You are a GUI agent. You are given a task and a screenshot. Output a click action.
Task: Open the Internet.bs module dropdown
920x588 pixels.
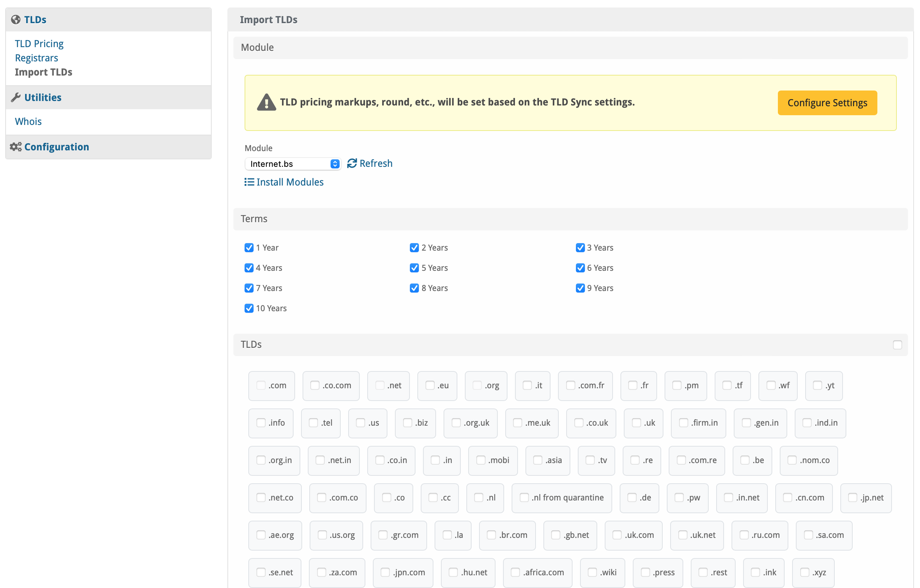[x=293, y=164]
